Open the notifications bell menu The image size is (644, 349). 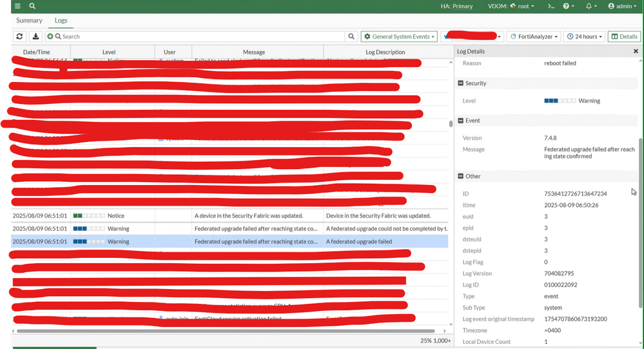click(591, 6)
